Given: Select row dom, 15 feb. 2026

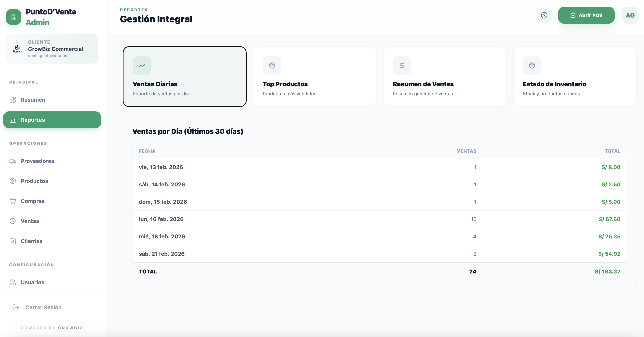Looking at the screenshot, I should tap(380, 202).
